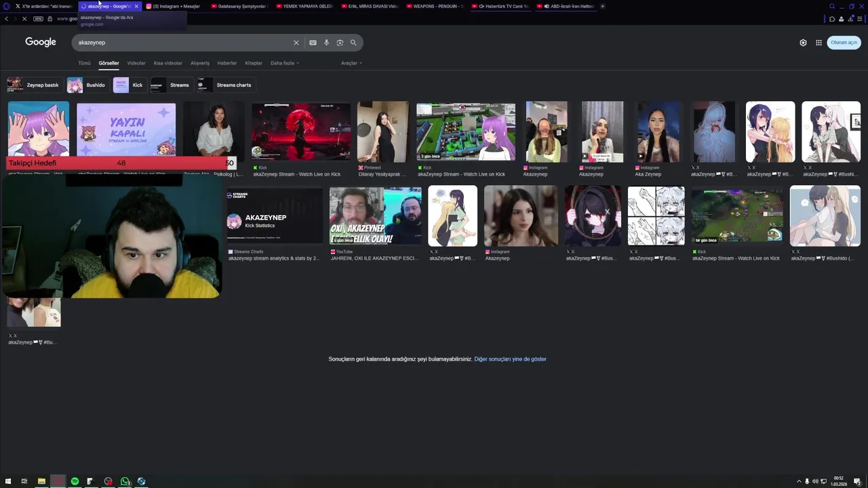Open the AKAZEYNEP Kick Statistics thumbnail
The image size is (868, 488).
(275, 216)
